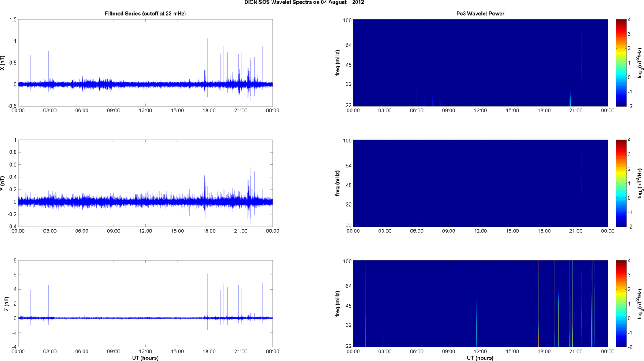This screenshot has width=644, height=361.
Task: Click inside the Z component time series plot
Action: pos(145,304)
